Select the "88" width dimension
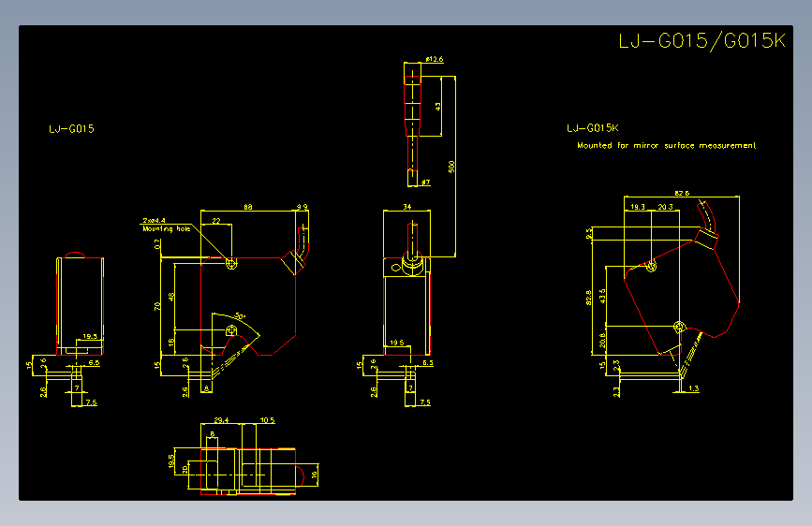The height and width of the screenshot is (526, 812). click(248, 207)
